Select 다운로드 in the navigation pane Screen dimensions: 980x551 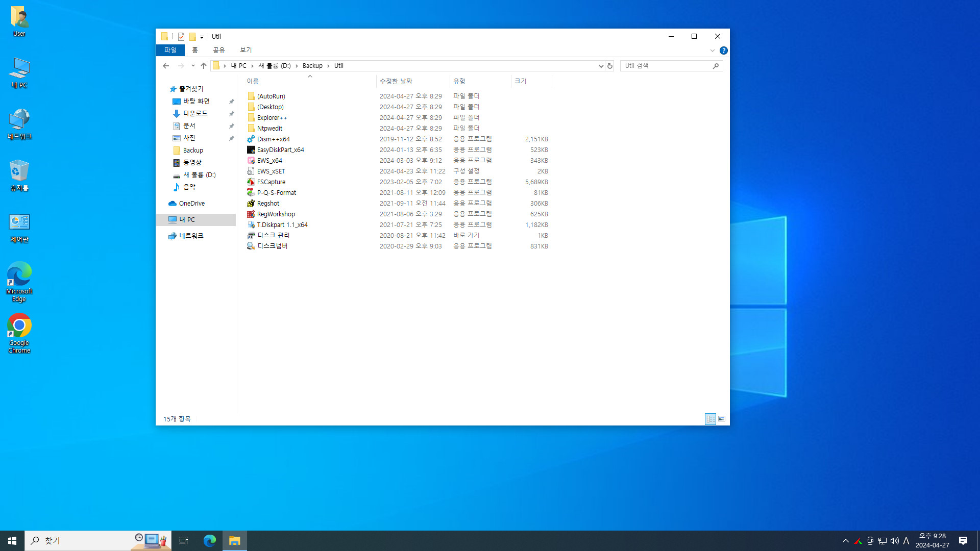[x=195, y=113]
